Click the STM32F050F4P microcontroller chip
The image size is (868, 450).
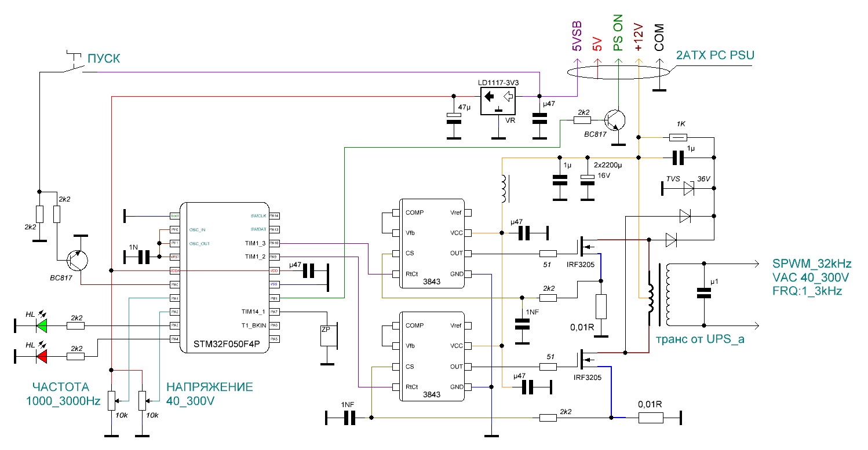click(x=224, y=277)
